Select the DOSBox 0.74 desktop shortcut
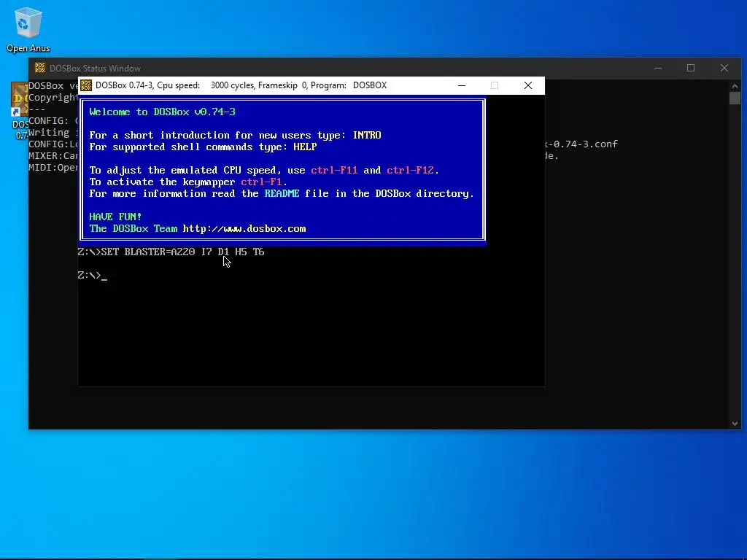Image resolution: width=747 pixels, height=560 pixels. 20,111
